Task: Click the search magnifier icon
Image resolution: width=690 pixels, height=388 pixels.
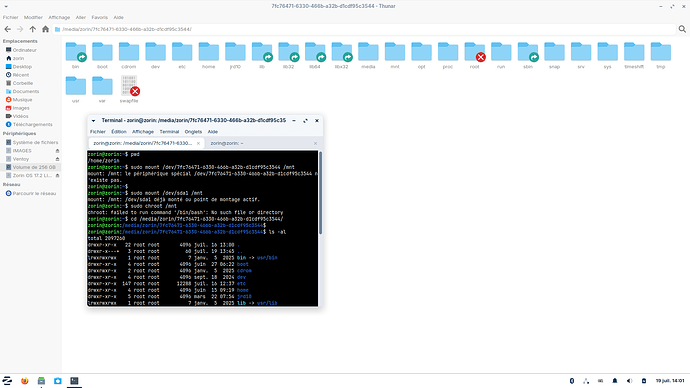Action: click(x=682, y=29)
